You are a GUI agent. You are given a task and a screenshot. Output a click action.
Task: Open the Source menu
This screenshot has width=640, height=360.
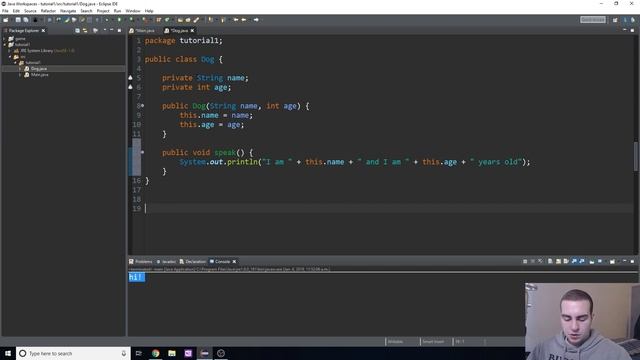30,11
